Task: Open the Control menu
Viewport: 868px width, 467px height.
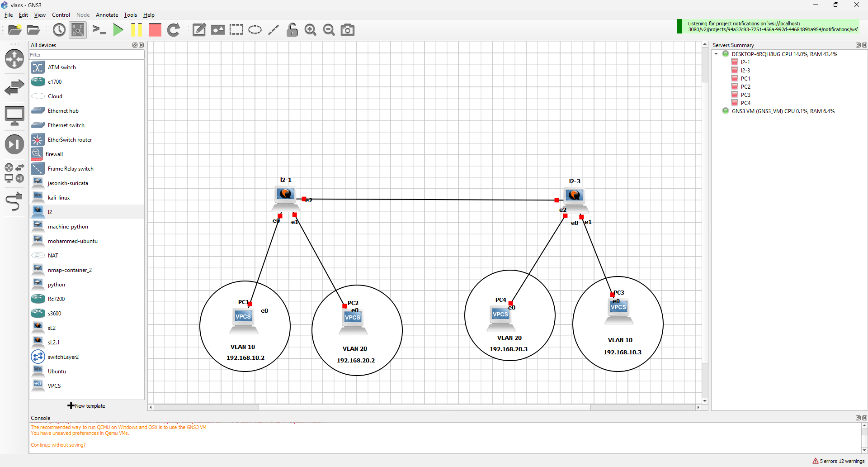Action: click(x=61, y=15)
